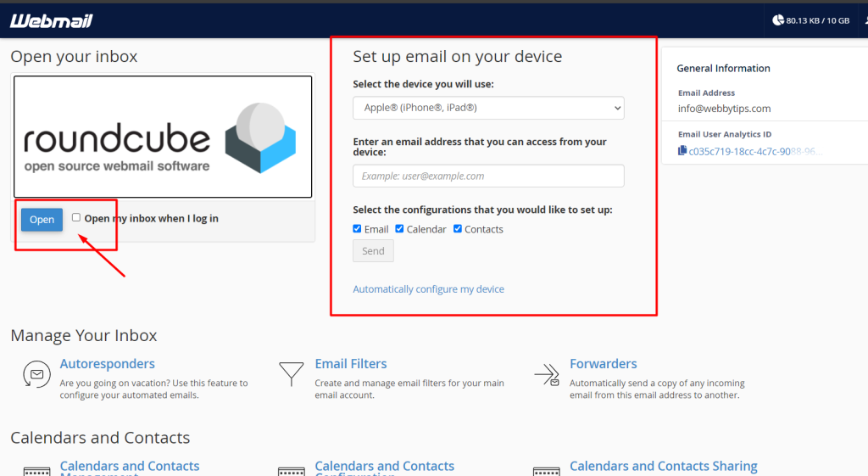Click the Roundcube logo image
Viewport: 868px width, 476px height.
click(163, 137)
